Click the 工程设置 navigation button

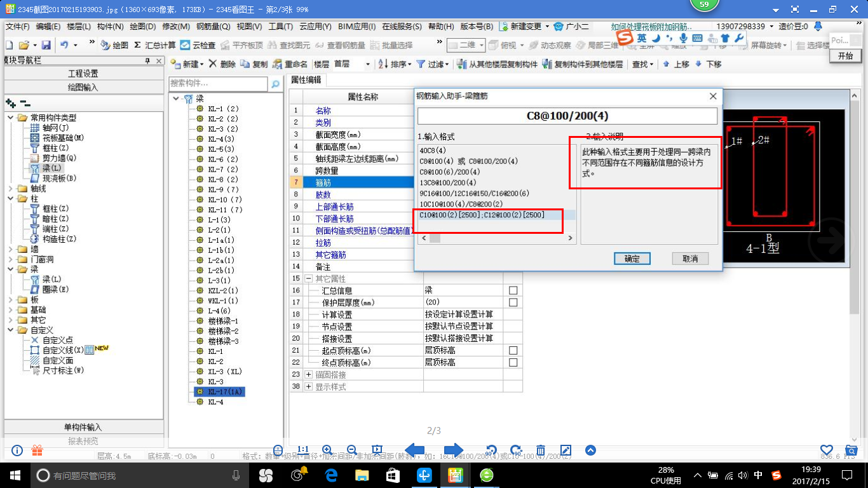(83, 74)
